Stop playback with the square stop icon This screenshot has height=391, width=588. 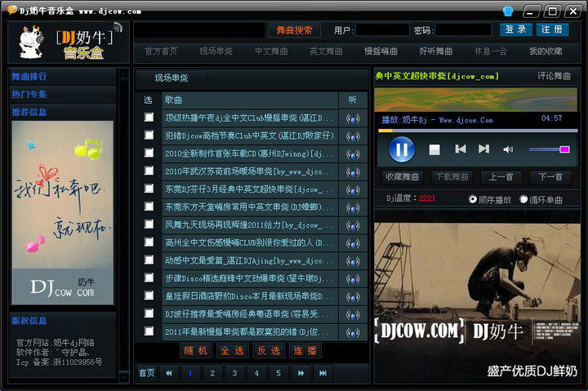click(434, 149)
